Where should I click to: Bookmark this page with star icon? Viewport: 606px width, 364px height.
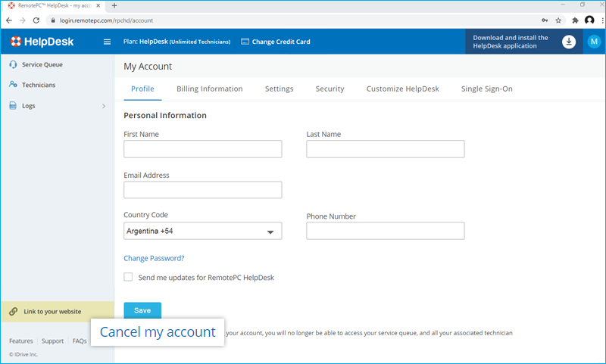[x=558, y=20]
